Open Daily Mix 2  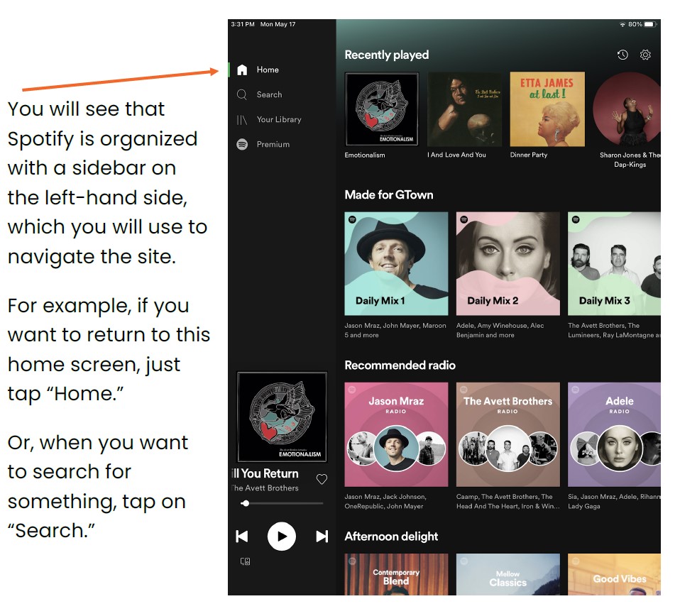pyautogui.click(x=508, y=263)
